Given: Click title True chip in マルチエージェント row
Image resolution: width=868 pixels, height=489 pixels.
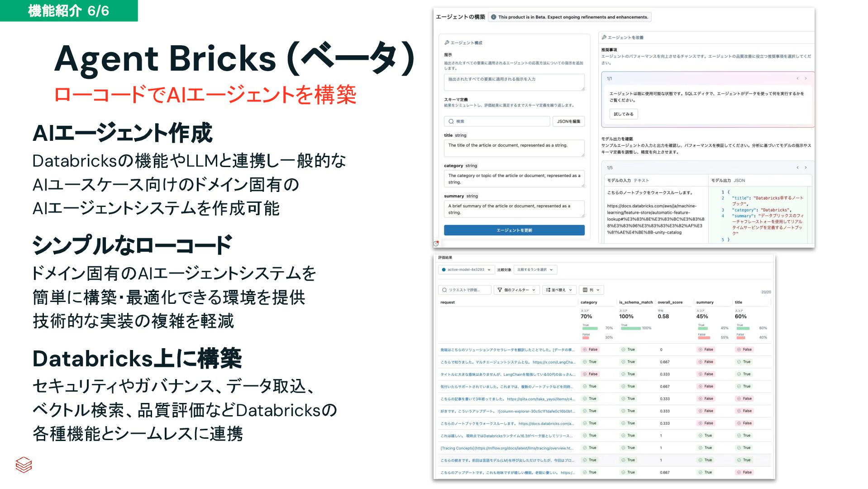Looking at the screenshot, I should [x=744, y=362].
